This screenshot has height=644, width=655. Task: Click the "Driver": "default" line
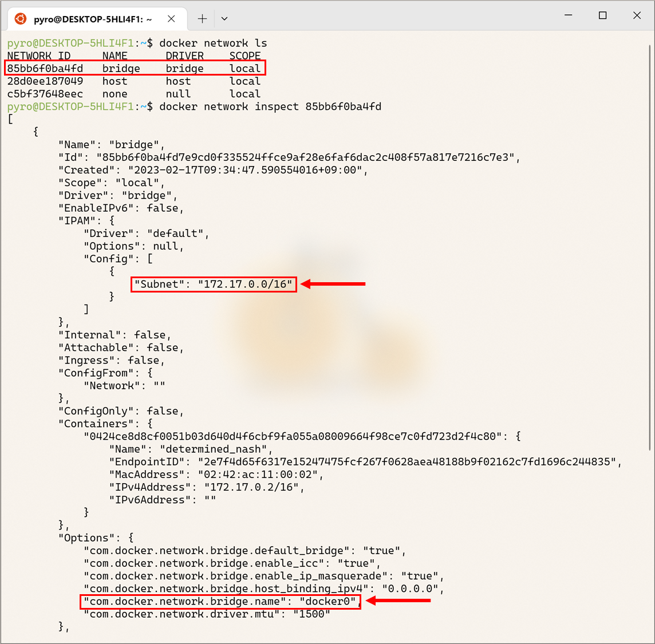coord(146,234)
